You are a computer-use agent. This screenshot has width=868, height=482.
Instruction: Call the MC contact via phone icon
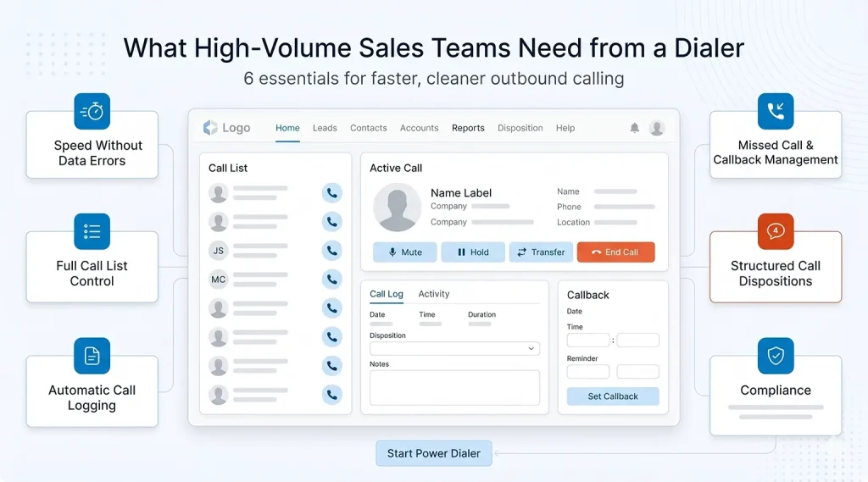tap(331, 280)
